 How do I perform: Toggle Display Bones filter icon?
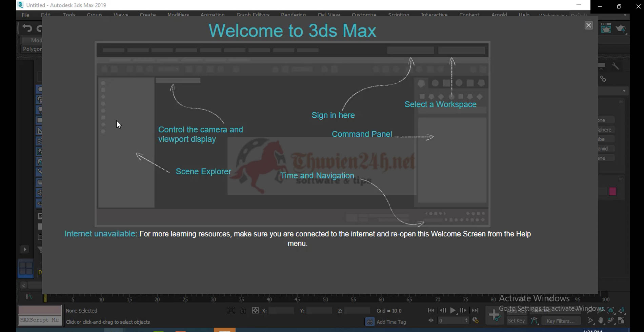(40, 172)
